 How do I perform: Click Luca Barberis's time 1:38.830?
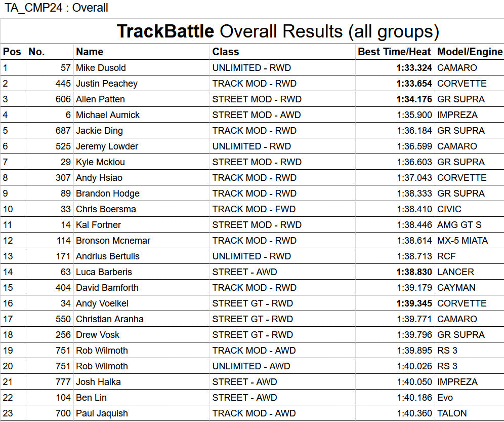pyautogui.click(x=414, y=272)
